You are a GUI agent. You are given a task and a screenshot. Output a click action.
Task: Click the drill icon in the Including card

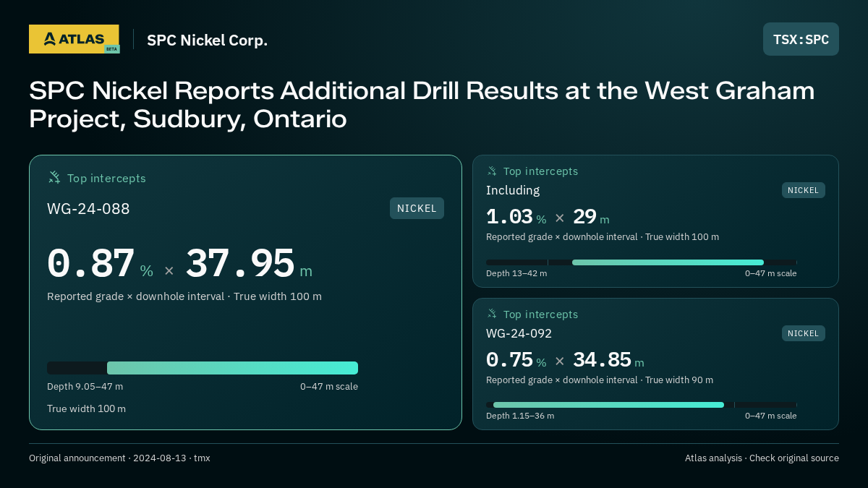point(492,171)
